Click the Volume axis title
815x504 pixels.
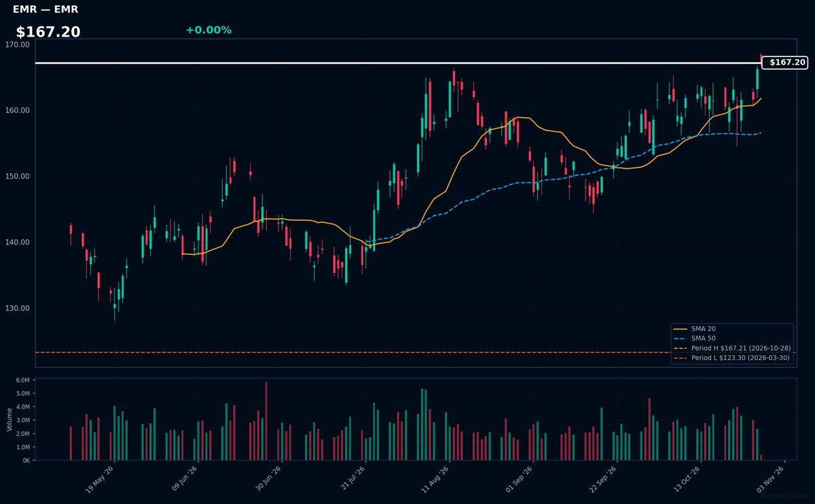tap(10, 419)
